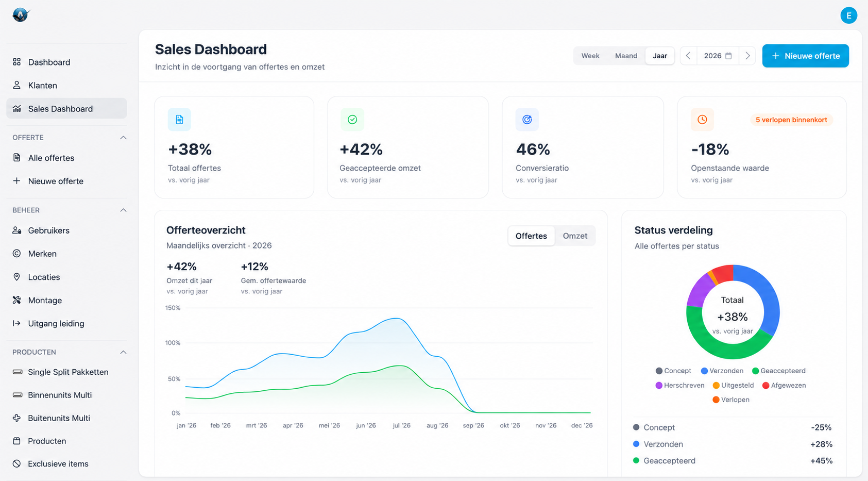
Task: Click the Merken copyright icon
Action: [x=17, y=254]
